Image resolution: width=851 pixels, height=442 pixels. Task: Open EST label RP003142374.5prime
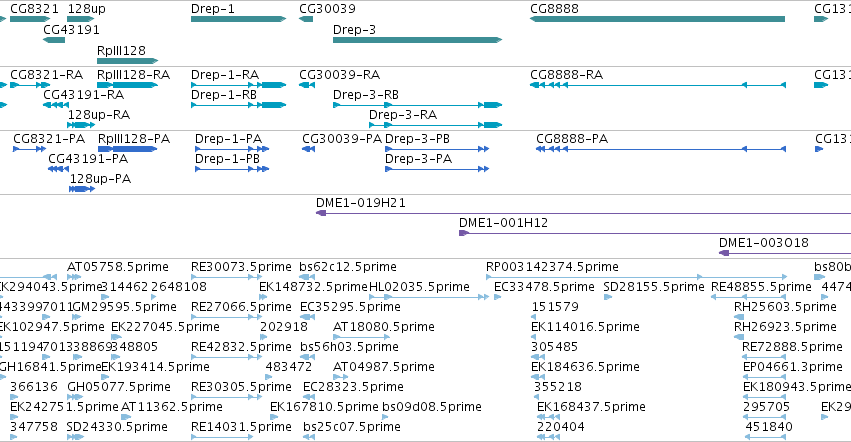[x=552, y=267]
